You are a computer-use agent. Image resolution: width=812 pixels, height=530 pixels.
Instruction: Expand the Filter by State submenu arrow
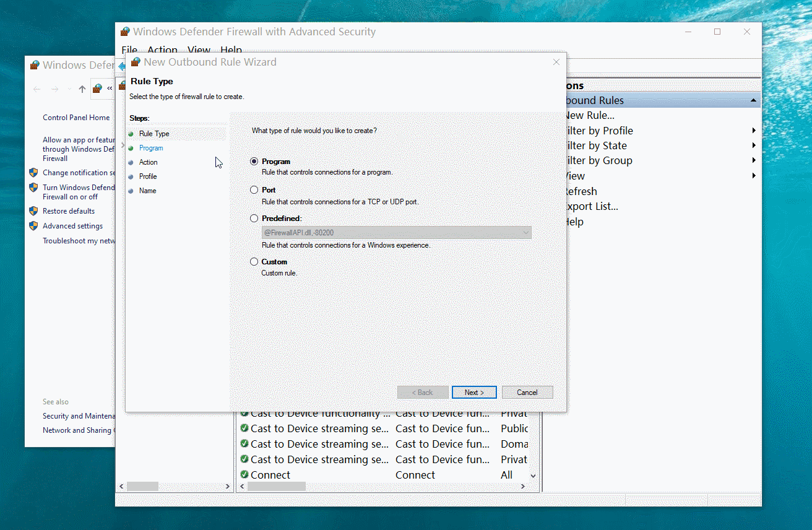(754, 146)
